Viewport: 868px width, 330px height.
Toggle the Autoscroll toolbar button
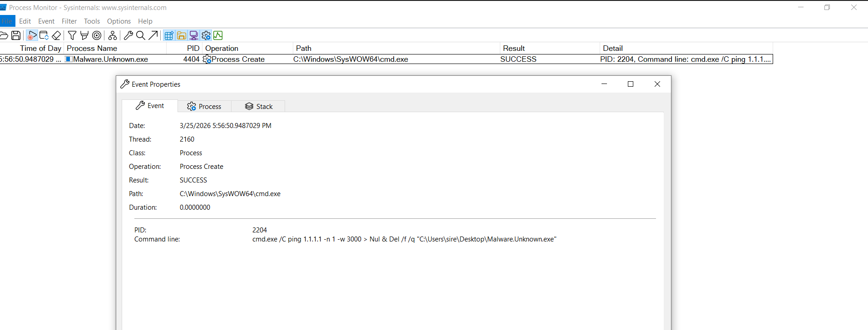(x=44, y=35)
